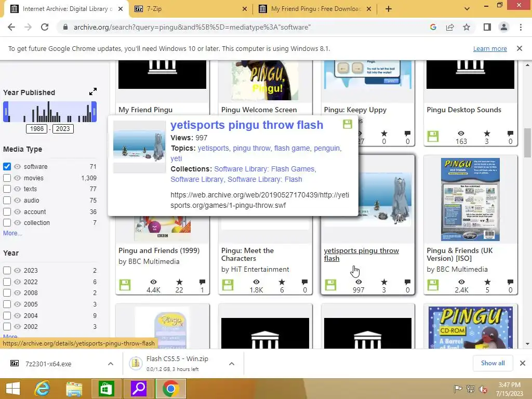Check the audio media type

click(x=7, y=200)
